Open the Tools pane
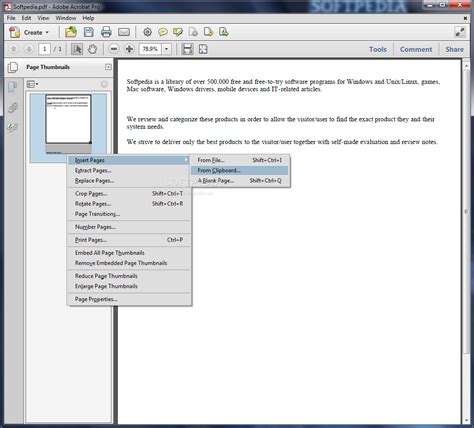The image size is (474, 428). [378, 49]
